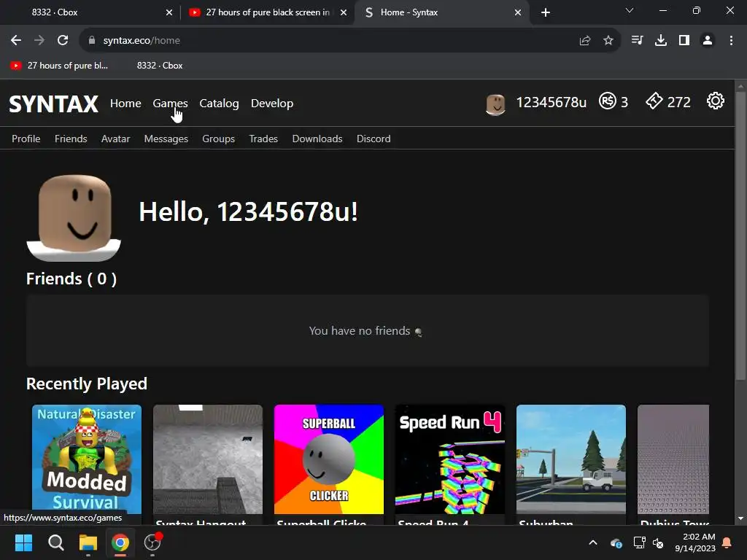747x560 pixels.
Task: Open the Friends link in subnav
Action: (x=71, y=139)
